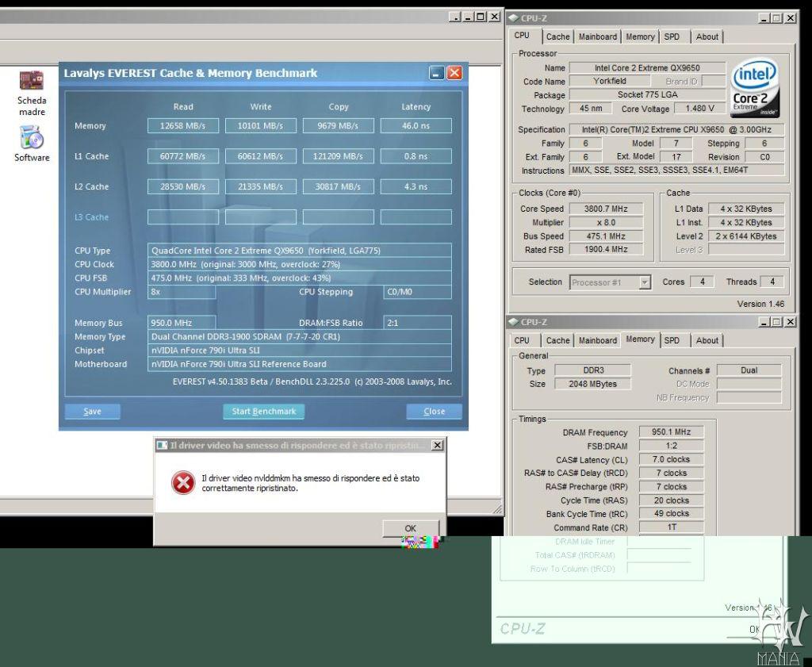Click Memory Write value 10101 MB/s
812x667 pixels.
click(260, 126)
